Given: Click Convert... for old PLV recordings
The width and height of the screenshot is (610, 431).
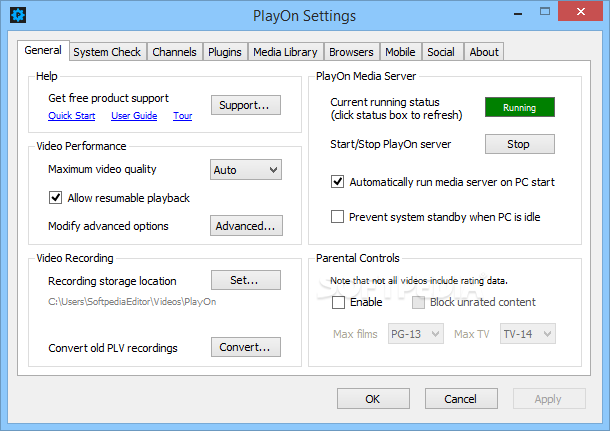Looking at the screenshot, I should pos(246,347).
